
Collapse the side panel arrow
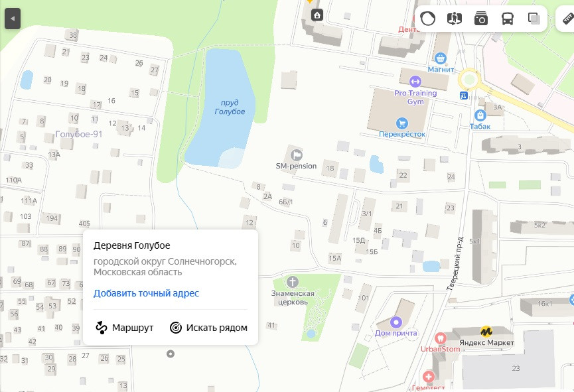pos(13,19)
